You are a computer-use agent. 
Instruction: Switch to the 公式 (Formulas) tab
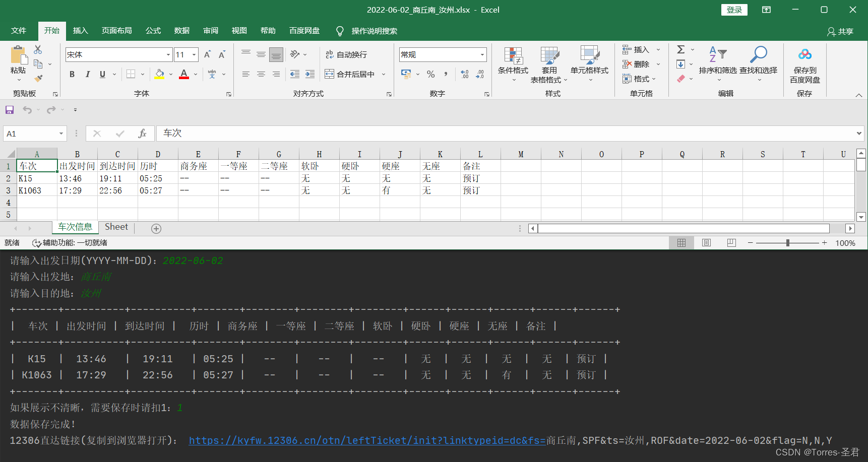pos(153,31)
